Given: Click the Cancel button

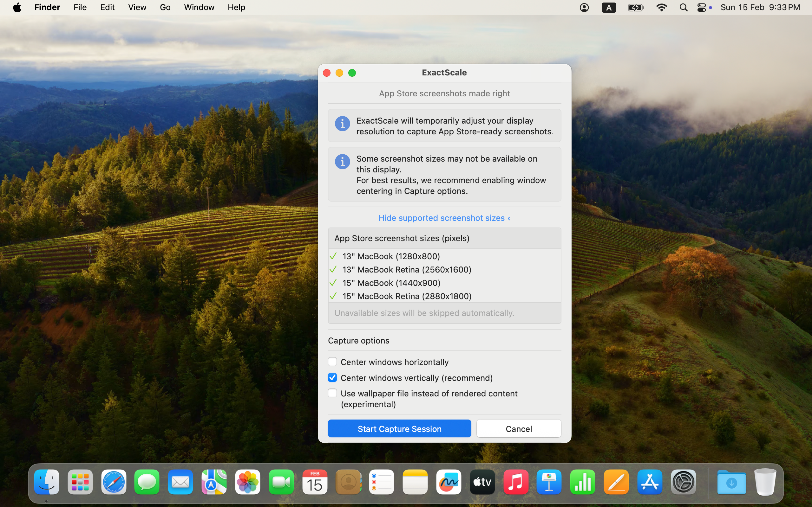Looking at the screenshot, I should [x=518, y=428].
